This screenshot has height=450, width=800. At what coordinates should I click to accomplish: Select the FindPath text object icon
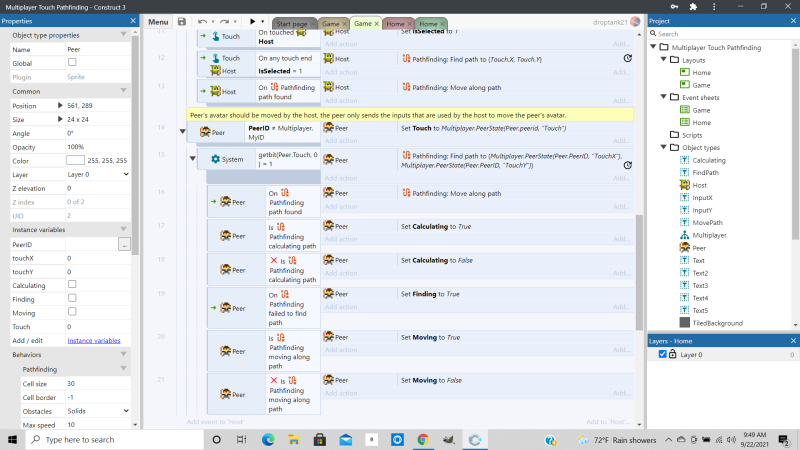point(685,172)
